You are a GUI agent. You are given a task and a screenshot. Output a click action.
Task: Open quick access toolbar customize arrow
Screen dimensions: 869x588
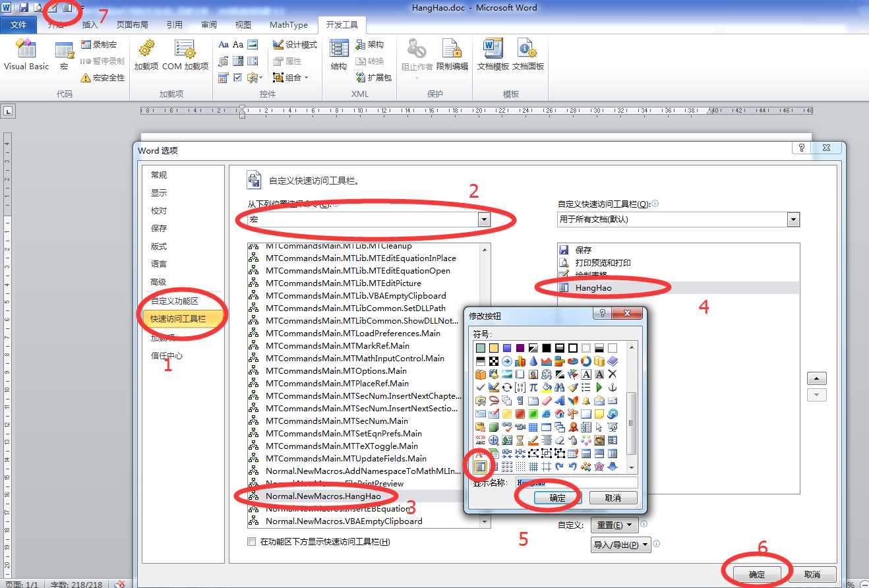tap(82, 7)
